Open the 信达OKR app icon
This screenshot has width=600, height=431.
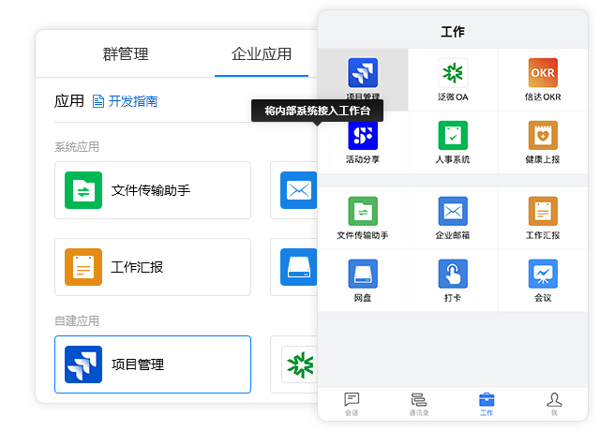pos(542,74)
